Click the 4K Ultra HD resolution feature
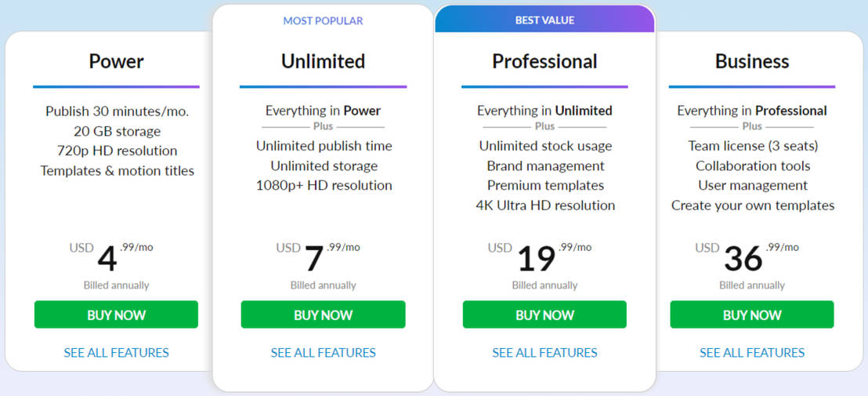Viewport: 868px width, 396px height. coord(545,205)
